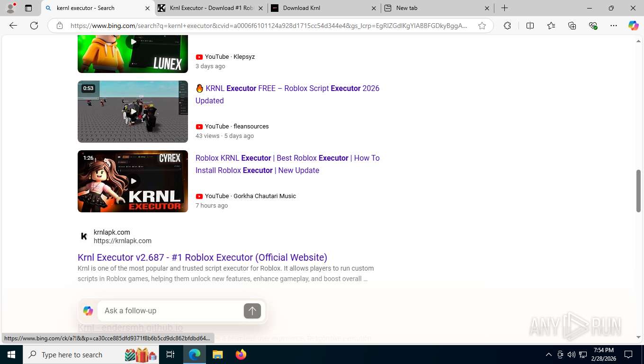Open the Edge profile avatar icon
Screen dimensions: 644x364
[x=10, y=8]
